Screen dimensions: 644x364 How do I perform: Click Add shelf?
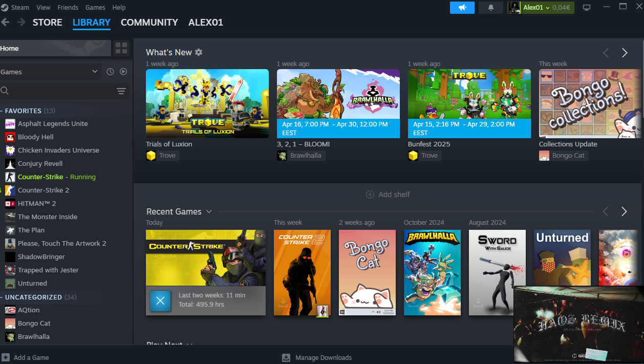(x=388, y=195)
